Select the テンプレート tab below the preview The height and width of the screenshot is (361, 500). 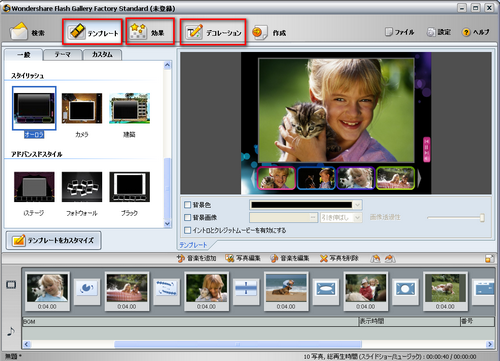193,245
